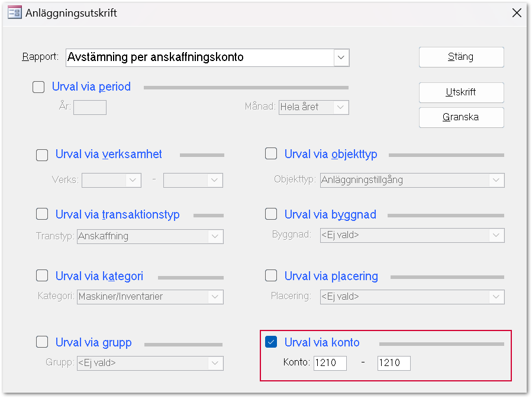This screenshot has width=532, height=398.
Task: Click the first Konto input field
Action: [x=330, y=362]
